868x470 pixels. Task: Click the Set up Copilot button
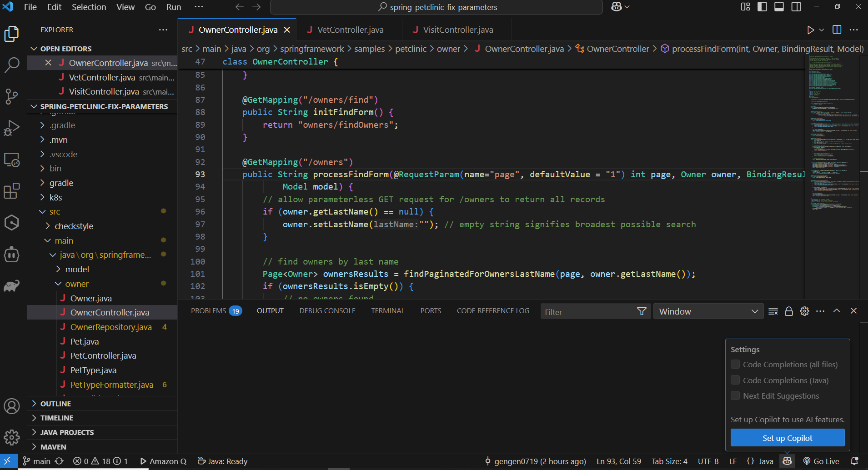tap(787, 438)
